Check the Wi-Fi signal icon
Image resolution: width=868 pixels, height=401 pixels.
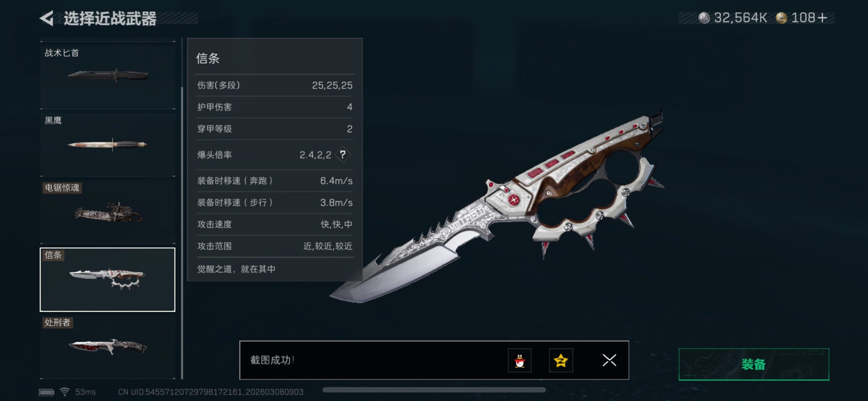(x=64, y=392)
